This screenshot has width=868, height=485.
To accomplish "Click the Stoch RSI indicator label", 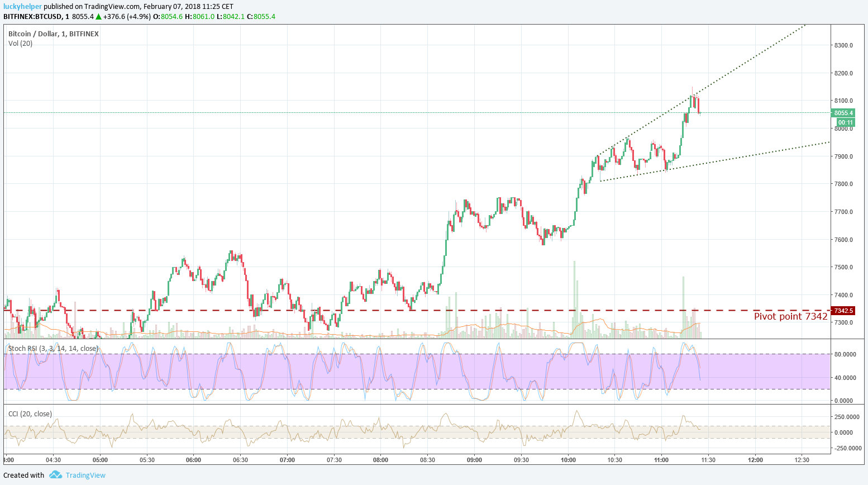I will [x=53, y=349].
